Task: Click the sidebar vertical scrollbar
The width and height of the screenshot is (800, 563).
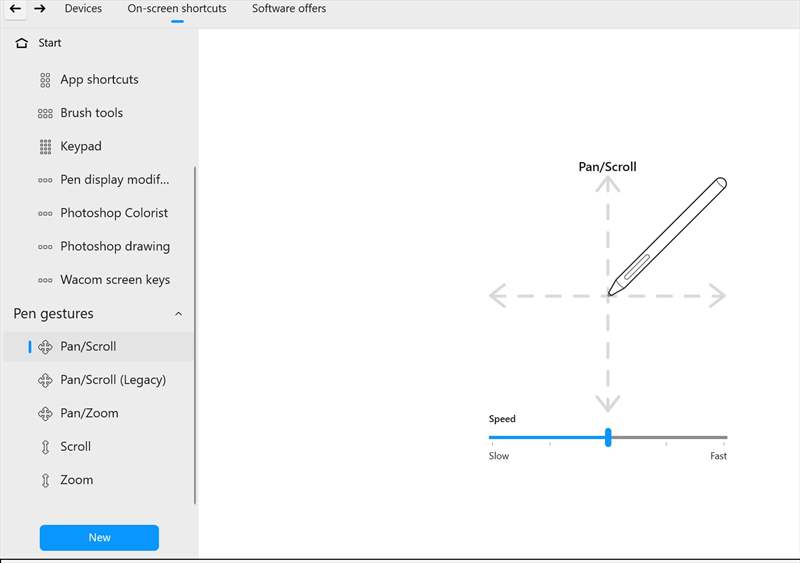Action: [195, 335]
